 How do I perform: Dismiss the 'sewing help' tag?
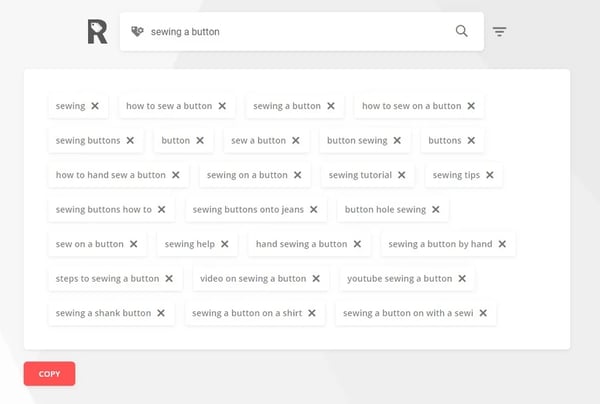pyautogui.click(x=225, y=244)
